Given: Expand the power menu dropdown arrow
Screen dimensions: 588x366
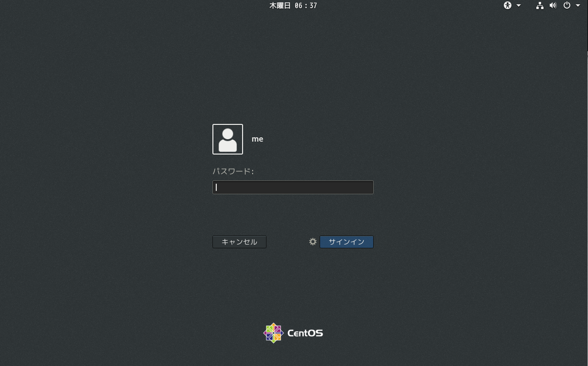Looking at the screenshot, I should (x=577, y=5).
